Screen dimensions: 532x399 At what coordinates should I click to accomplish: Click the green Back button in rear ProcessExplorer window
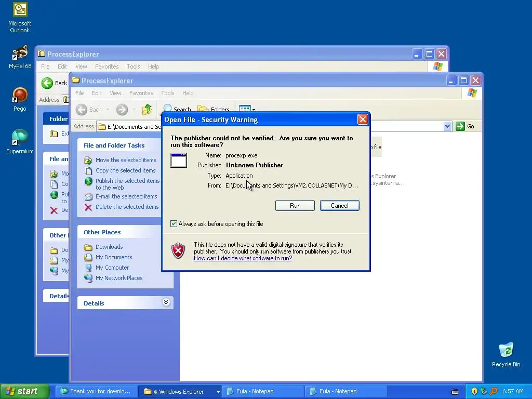(47, 83)
